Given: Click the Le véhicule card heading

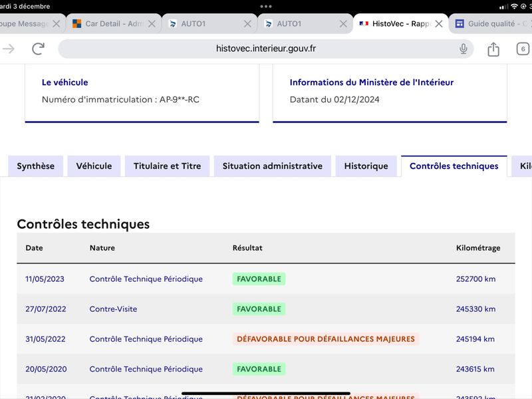Looking at the screenshot, I should [x=65, y=82].
